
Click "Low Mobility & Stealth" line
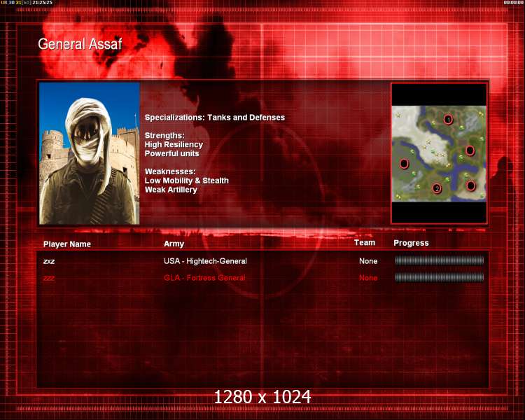tap(186, 181)
